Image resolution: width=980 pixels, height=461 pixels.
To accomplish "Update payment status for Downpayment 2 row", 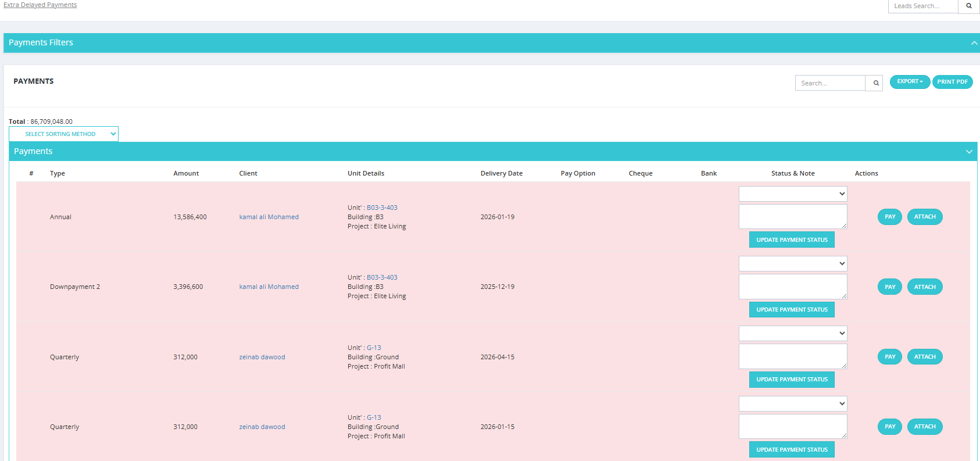I will tap(792, 309).
